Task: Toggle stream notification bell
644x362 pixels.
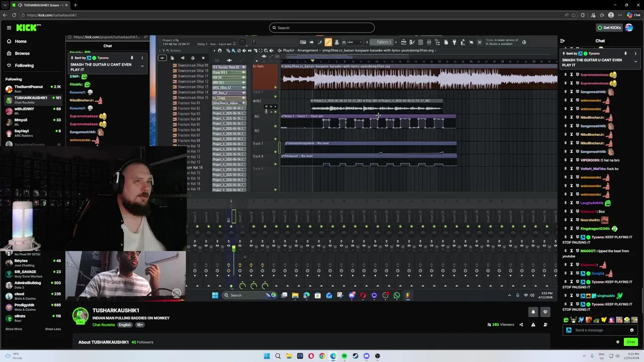Action: [533, 312]
